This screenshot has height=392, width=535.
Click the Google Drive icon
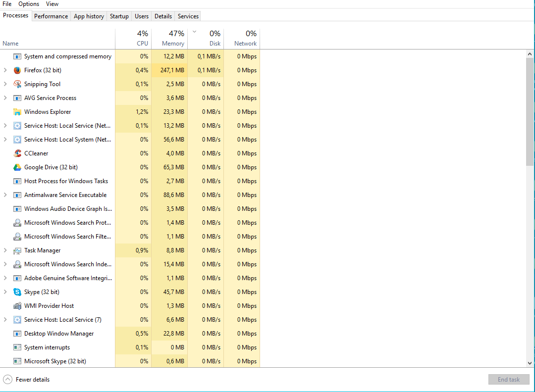pos(17,167)
